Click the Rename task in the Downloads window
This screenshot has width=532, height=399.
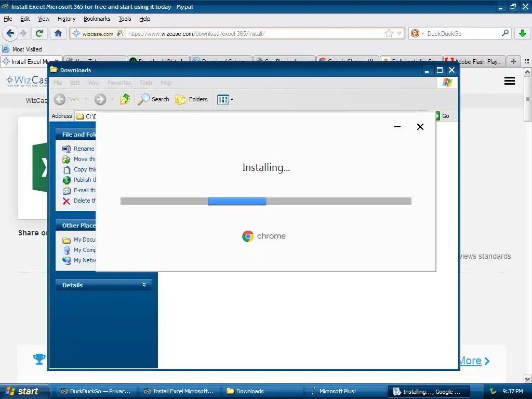[79, 148]
